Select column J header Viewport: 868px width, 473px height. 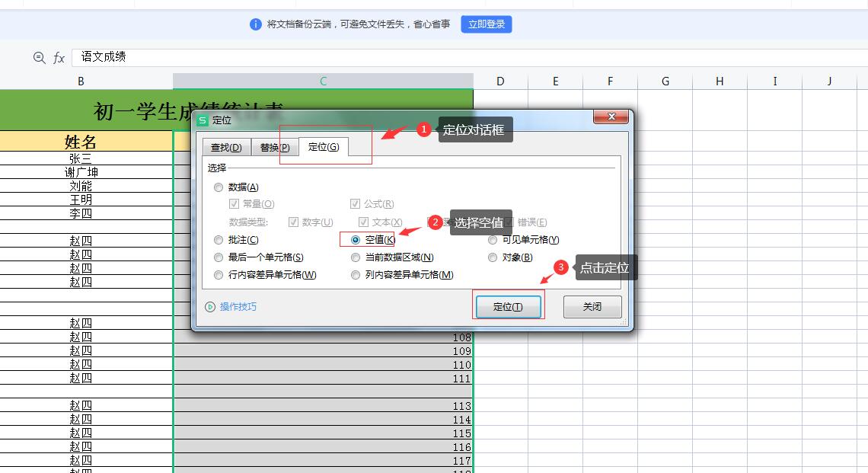click(x=829, y=81)
